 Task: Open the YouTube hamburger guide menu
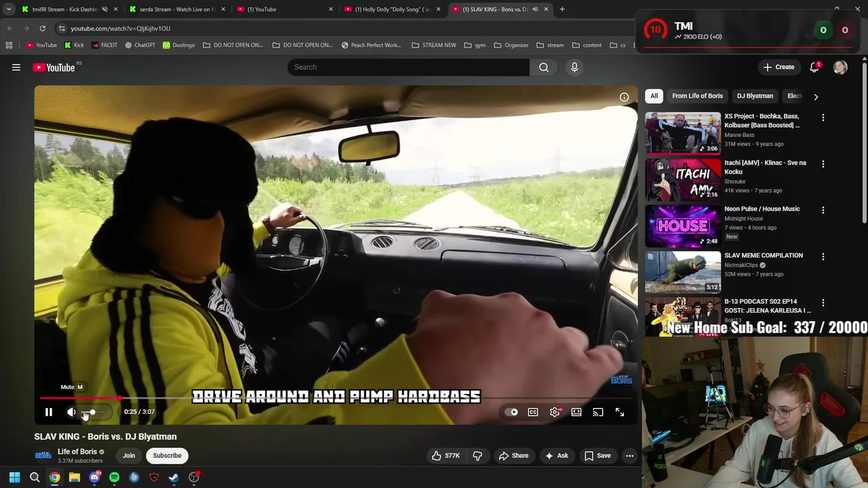click(x=16, y=67)
